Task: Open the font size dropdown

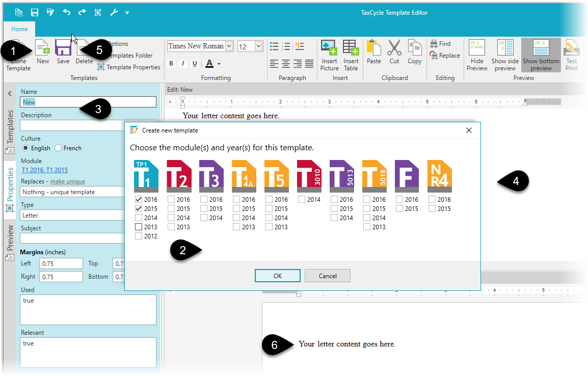Action: pos(258,46)
